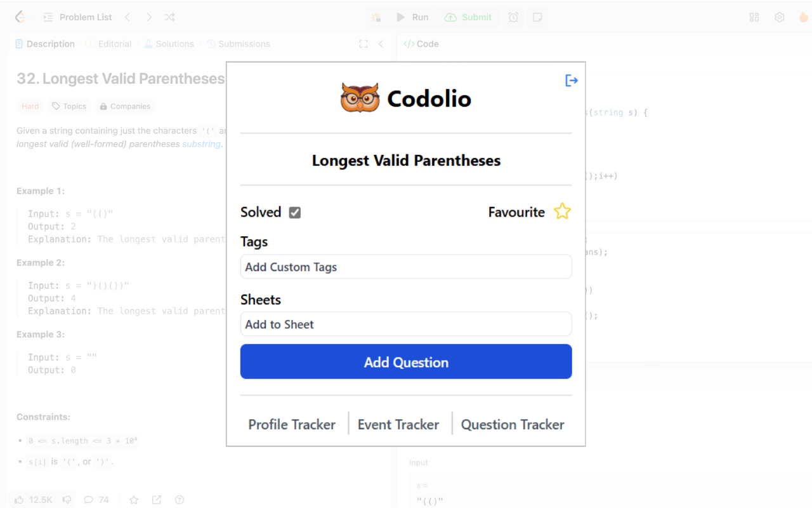Open the layout manager icon
This screenshot has height=508, width=812.
coord(754,17)
